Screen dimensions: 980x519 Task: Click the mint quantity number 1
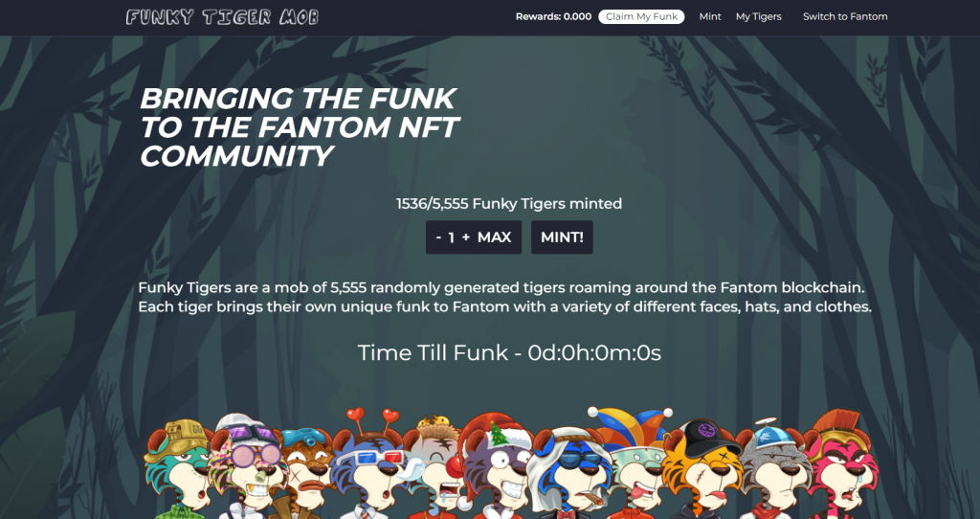(x=452, y=237)
